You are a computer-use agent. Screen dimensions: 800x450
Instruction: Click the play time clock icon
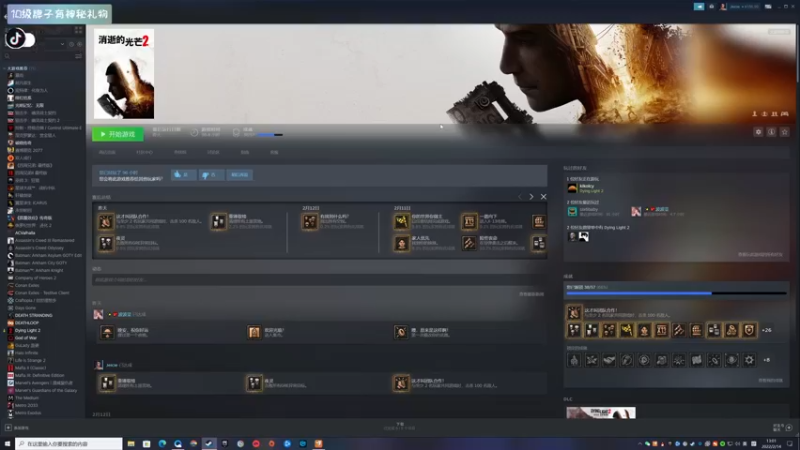(194, 133)
